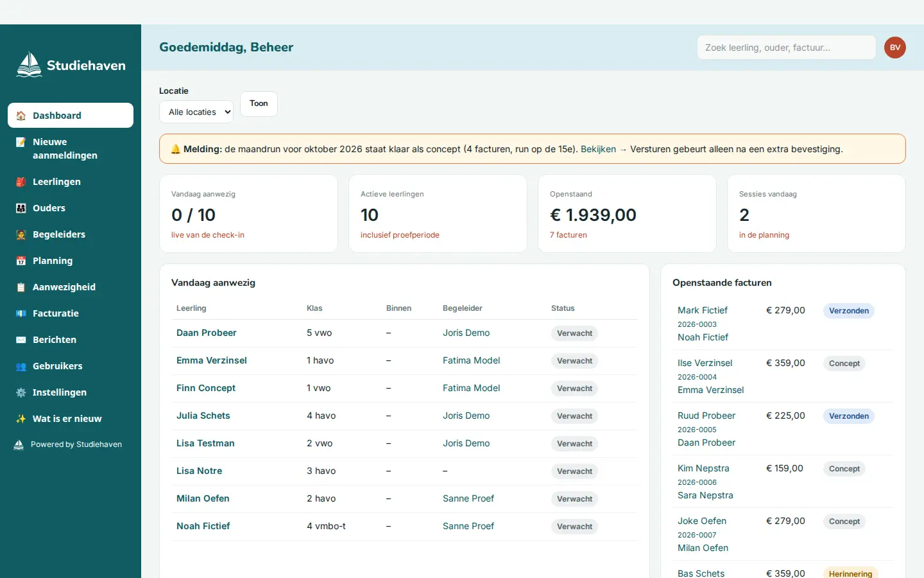
Task: Click the Gebruikers people icon
Action: [21, 366]
